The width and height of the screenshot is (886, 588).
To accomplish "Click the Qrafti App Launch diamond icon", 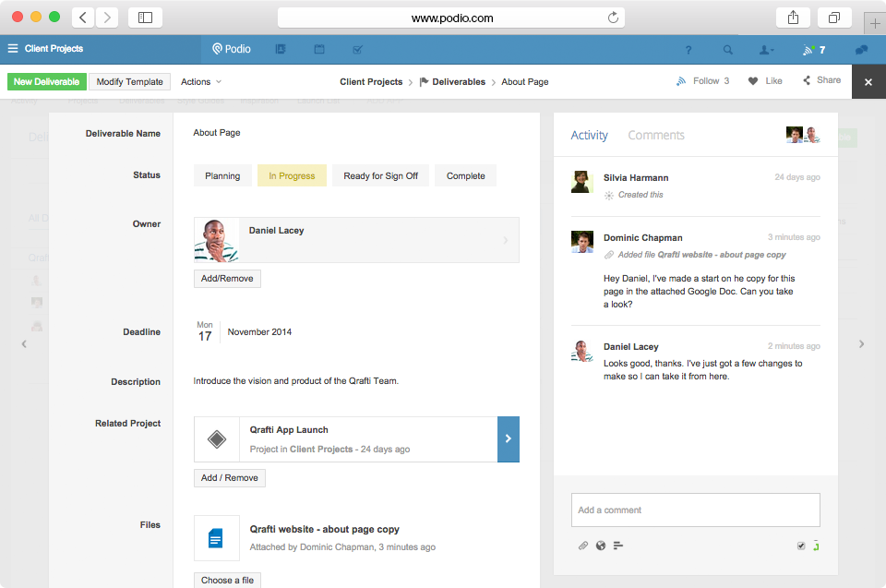I will [217, 439].
